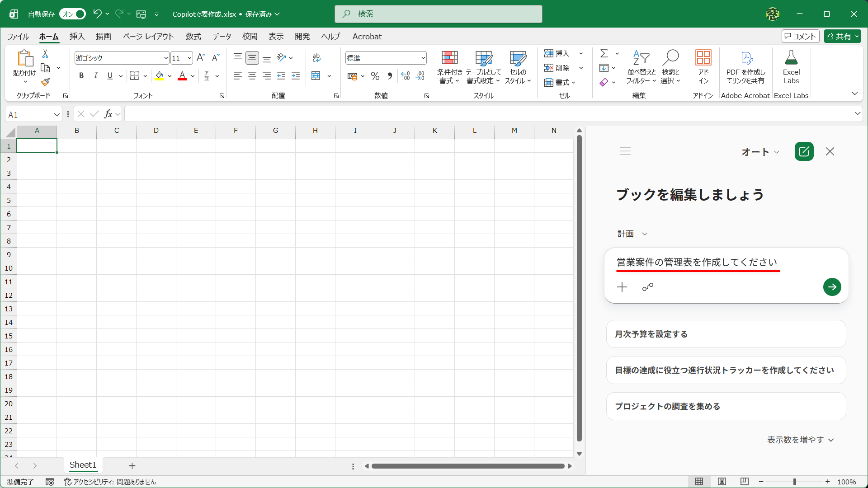
Task: Click the AutoSum sigma icon
Action: click(x=604, y=53)
